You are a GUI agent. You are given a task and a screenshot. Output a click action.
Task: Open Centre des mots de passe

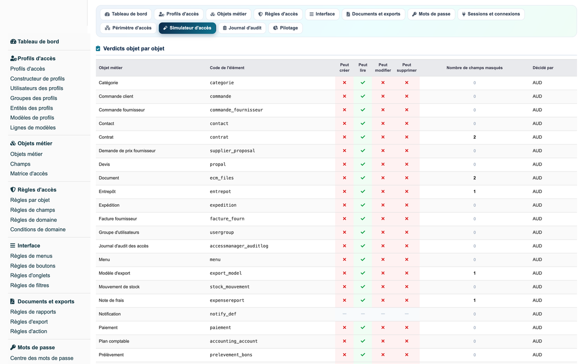pyautogui.click(x=42, y=358)
